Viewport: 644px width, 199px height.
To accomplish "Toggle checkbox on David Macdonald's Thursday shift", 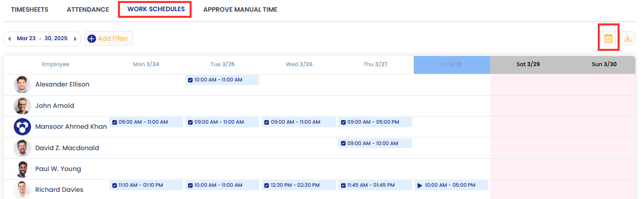I will [343, 144].
